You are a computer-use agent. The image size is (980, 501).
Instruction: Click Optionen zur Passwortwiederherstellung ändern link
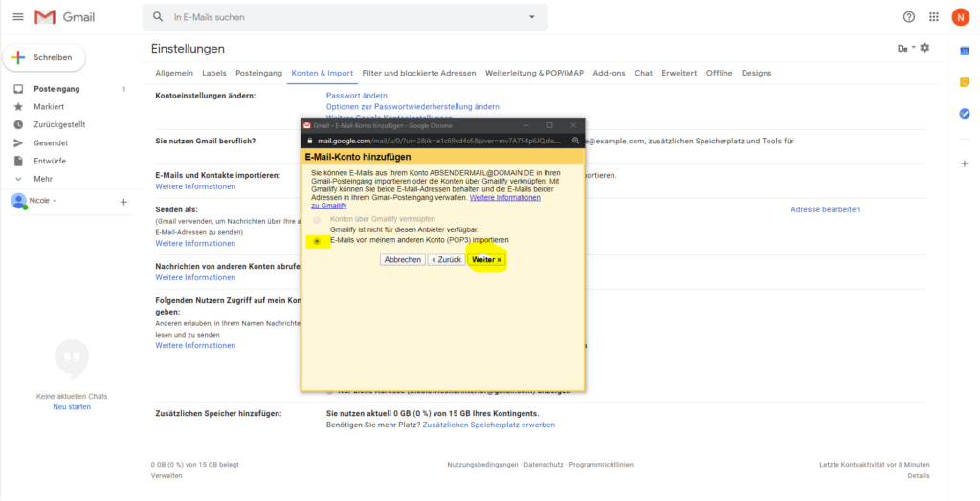click(412, 107)
